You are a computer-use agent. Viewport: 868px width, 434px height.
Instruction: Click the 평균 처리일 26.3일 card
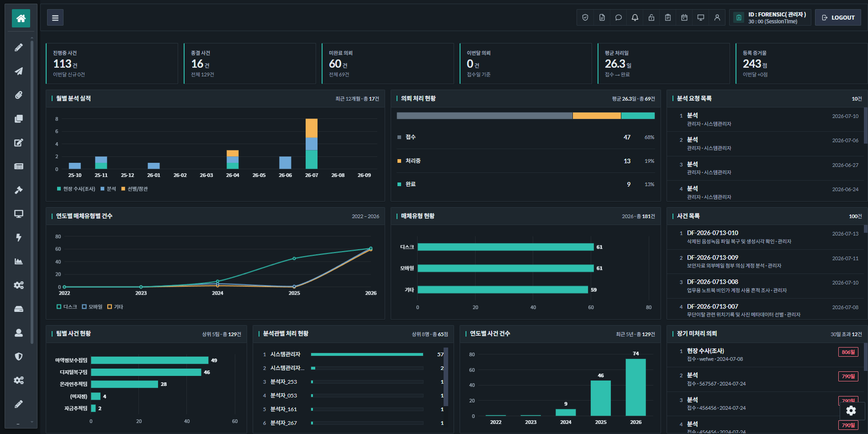point(664,64)
